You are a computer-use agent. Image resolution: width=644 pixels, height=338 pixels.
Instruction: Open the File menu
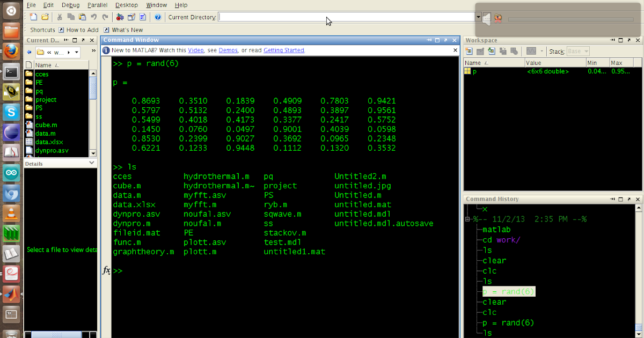tap(31, 5)
